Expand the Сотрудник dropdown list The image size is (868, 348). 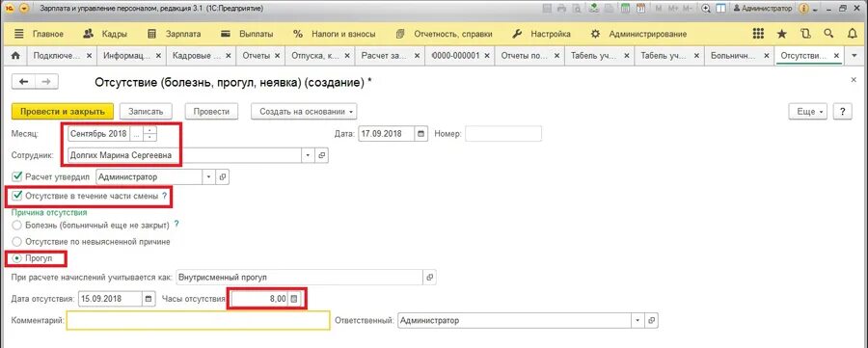(309, 155)
